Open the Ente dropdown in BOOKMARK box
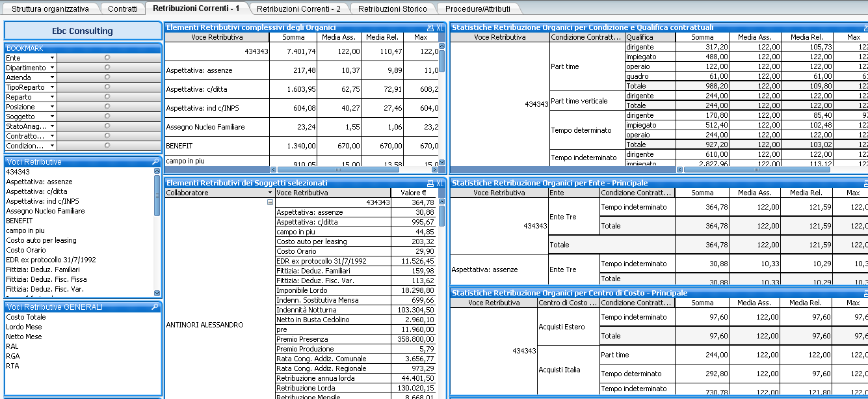Screen dimensions: 868x399 (52, 58)
